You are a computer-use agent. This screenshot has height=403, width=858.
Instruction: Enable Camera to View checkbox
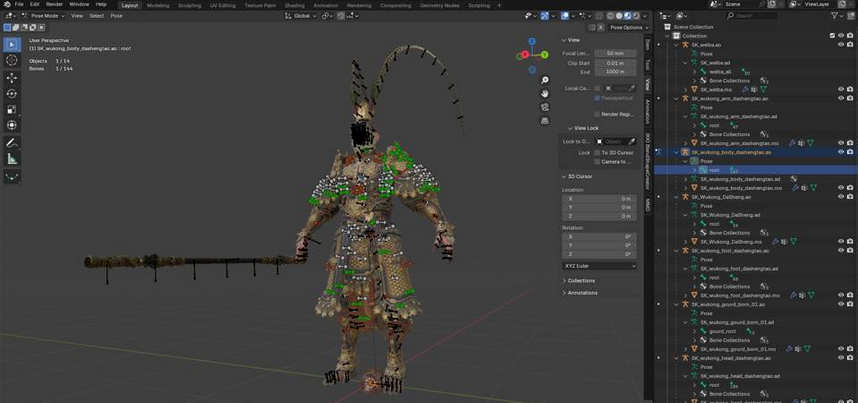[598, 162]
